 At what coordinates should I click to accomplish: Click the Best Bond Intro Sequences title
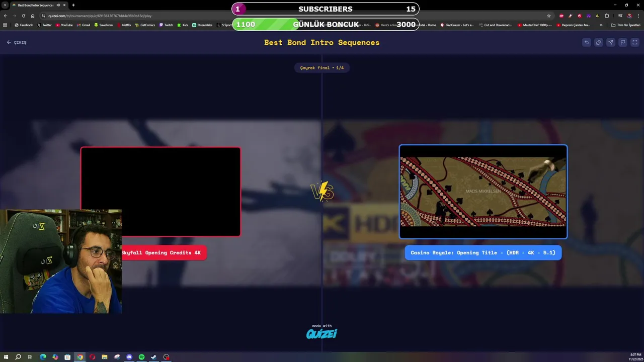(x=322, y=42)
